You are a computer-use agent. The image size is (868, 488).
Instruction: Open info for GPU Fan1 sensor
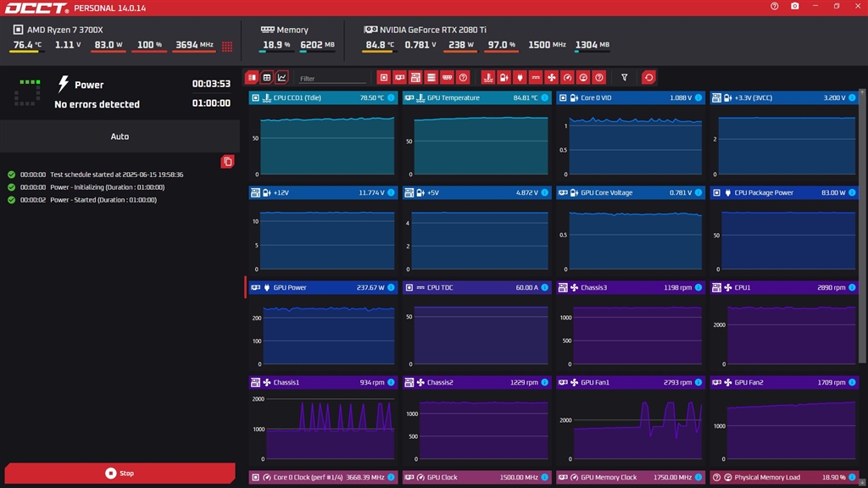(698, 382)
